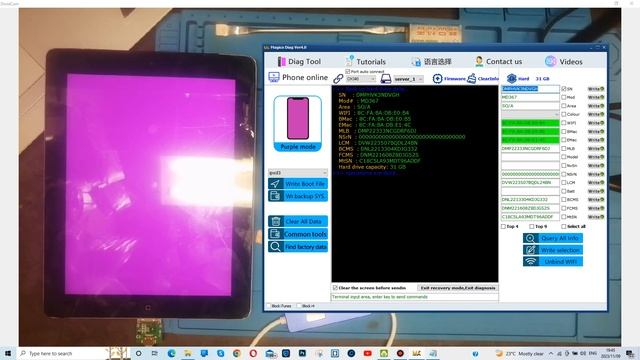Click the LCM serial number field
The width and height of the screenshot is (640, 360).
(x=530, y=182)
